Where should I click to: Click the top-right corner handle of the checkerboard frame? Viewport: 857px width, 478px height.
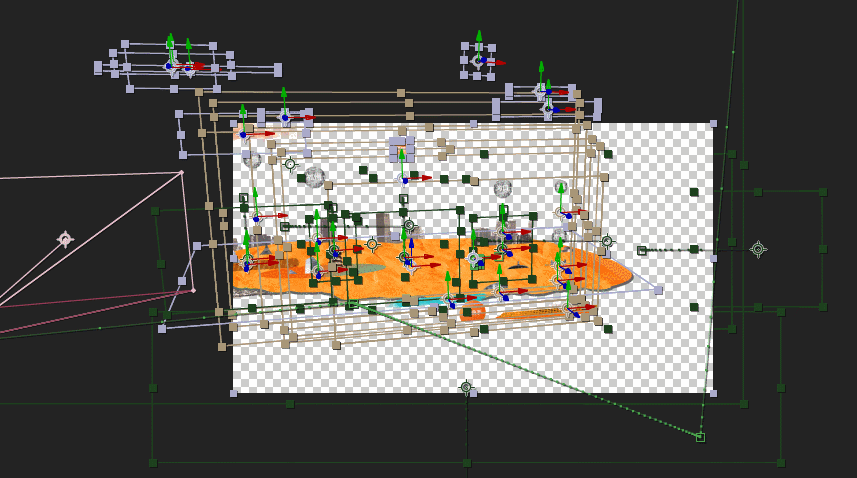point(713,124)
